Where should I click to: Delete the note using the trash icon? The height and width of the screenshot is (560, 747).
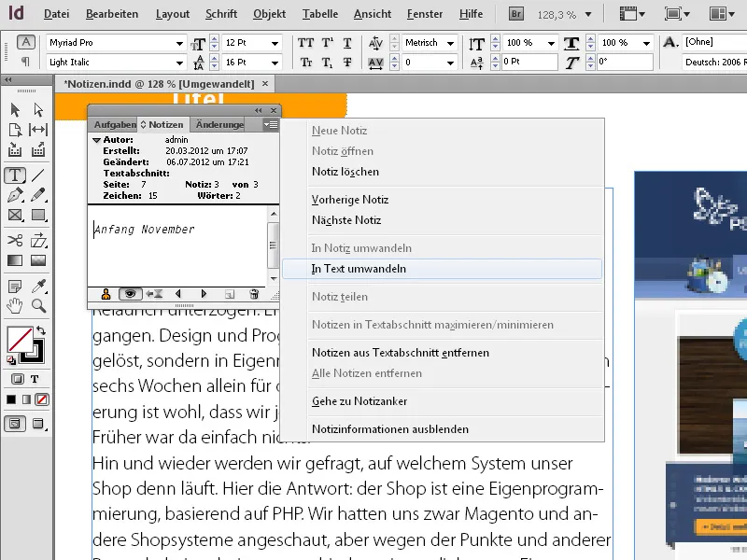coord(254,293)
